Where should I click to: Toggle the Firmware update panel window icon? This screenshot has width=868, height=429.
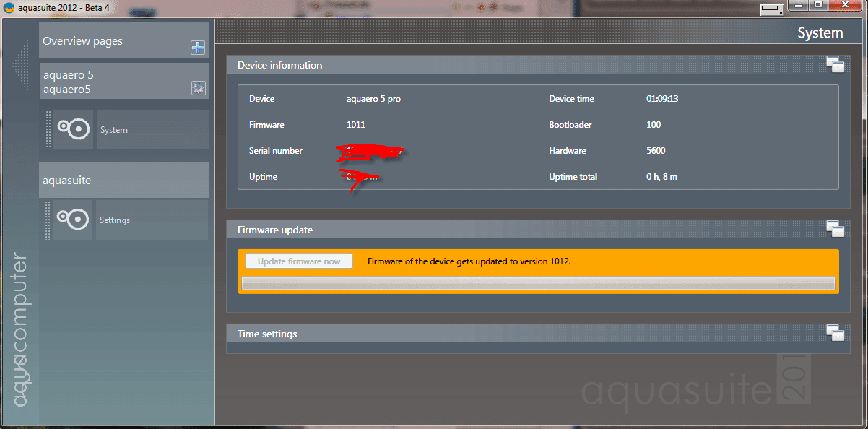(835, 229)
